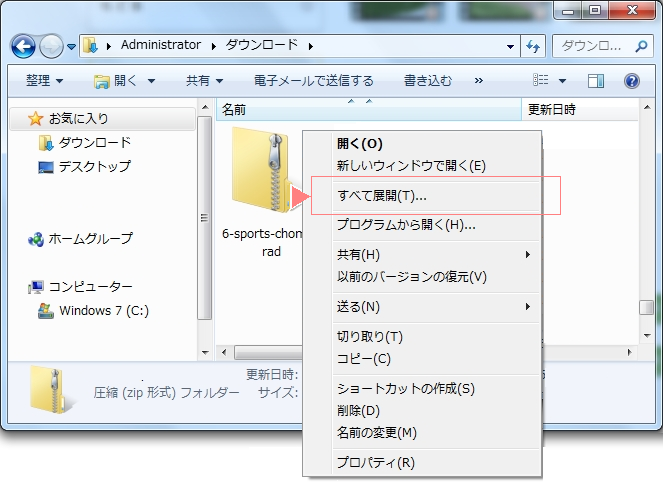Image resolution: width=663 pixels, height=482 pixels.
Task: Click the refresh icon beside address bar
Action: (533, 46)
